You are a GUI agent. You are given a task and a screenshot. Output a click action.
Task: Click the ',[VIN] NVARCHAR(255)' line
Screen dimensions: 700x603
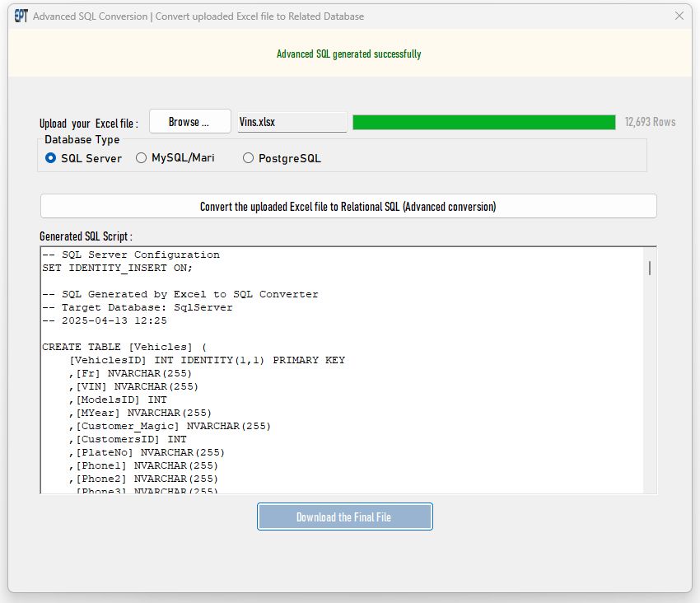coord(133,386)
